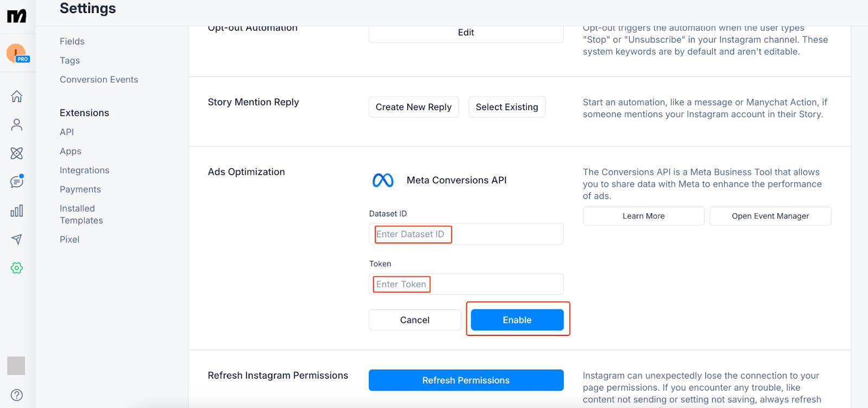Open the Home dashboard icon in the sidebar
Screen dimensions: 868x408
[16, 96]
